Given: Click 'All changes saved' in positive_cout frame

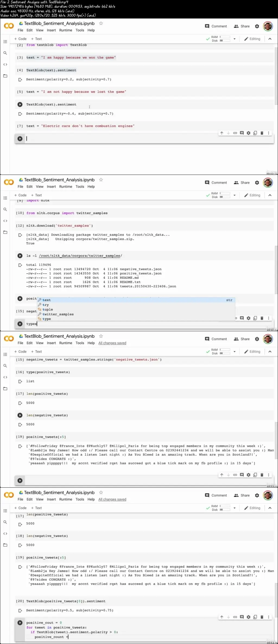Looking at the screenshot, I should tap(112, 499).
